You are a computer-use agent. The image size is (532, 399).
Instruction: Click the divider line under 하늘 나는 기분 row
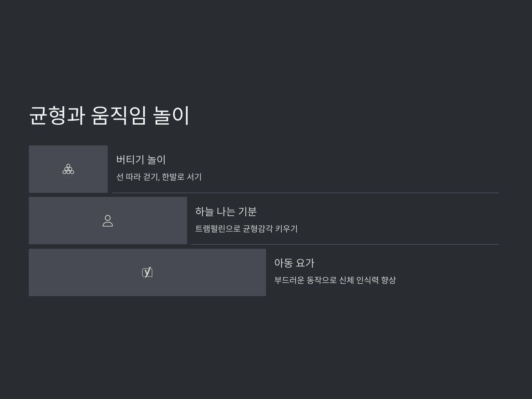[345, 244]
